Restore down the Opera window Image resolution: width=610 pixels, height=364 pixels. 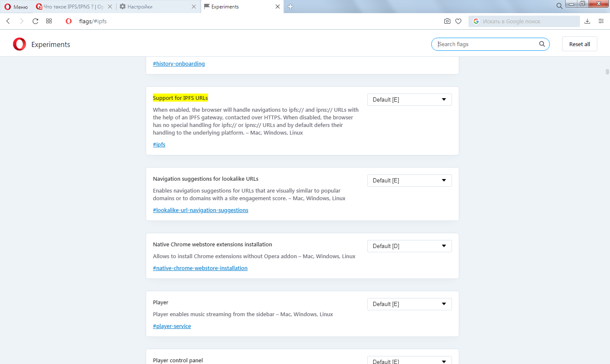point(583,4)
